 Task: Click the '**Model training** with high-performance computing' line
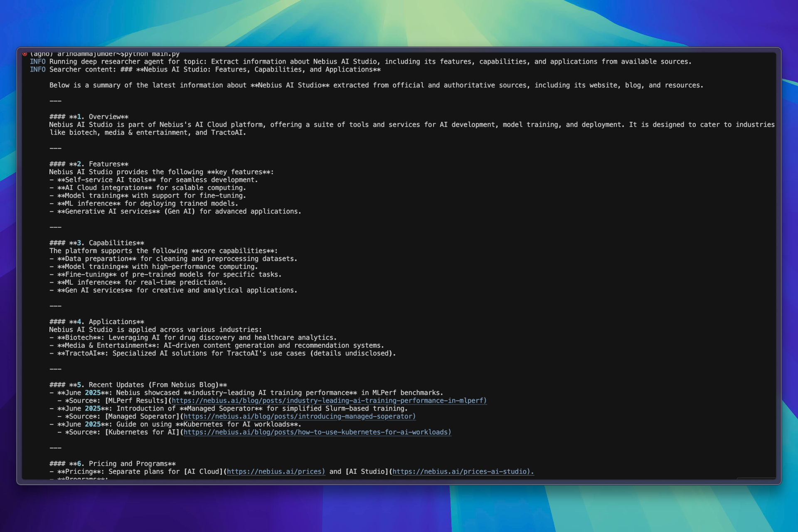tap(154, 267)
